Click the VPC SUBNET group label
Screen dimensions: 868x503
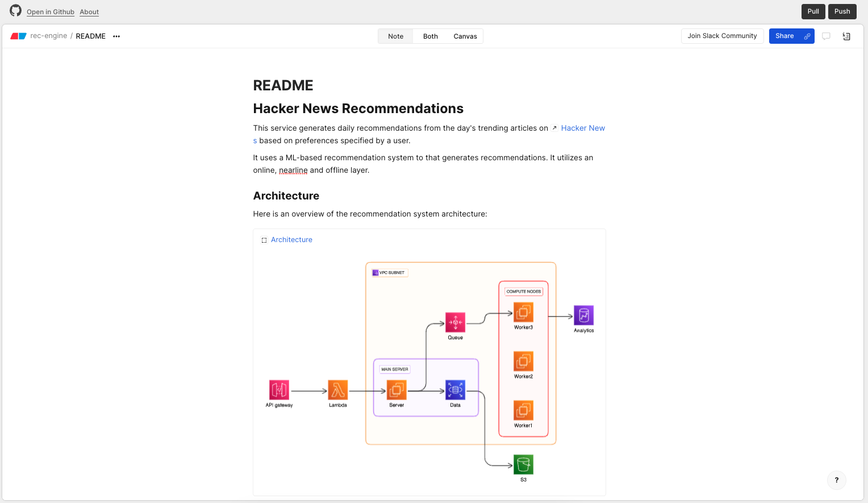390,273
